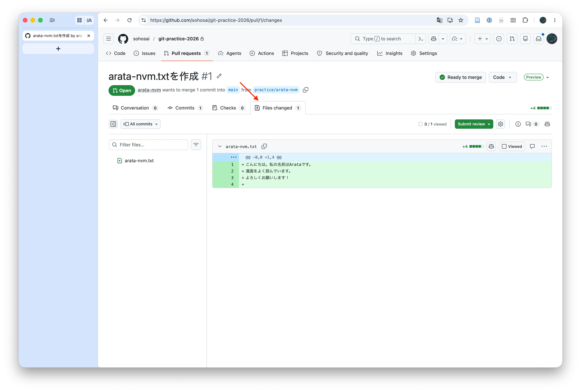581x392 pixels.
Task: Mark arata-nvm.txt as Viewed
Action: click(x=512, y=146)
